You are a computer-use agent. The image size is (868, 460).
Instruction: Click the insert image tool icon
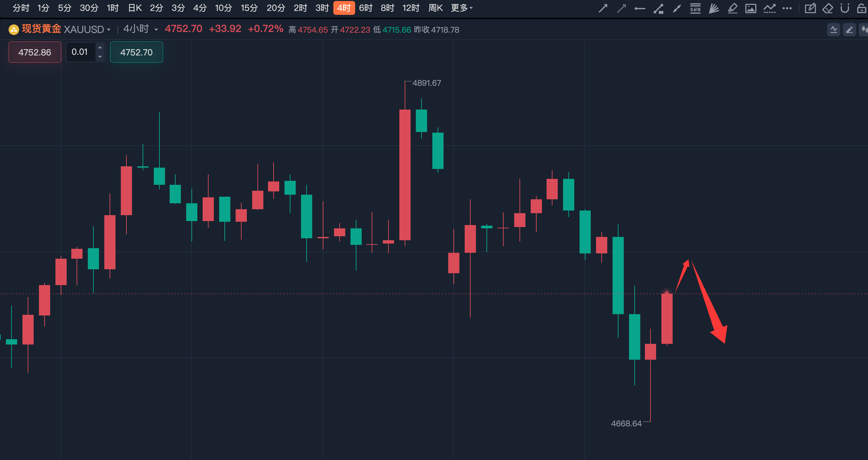click(x=751, y=8)
